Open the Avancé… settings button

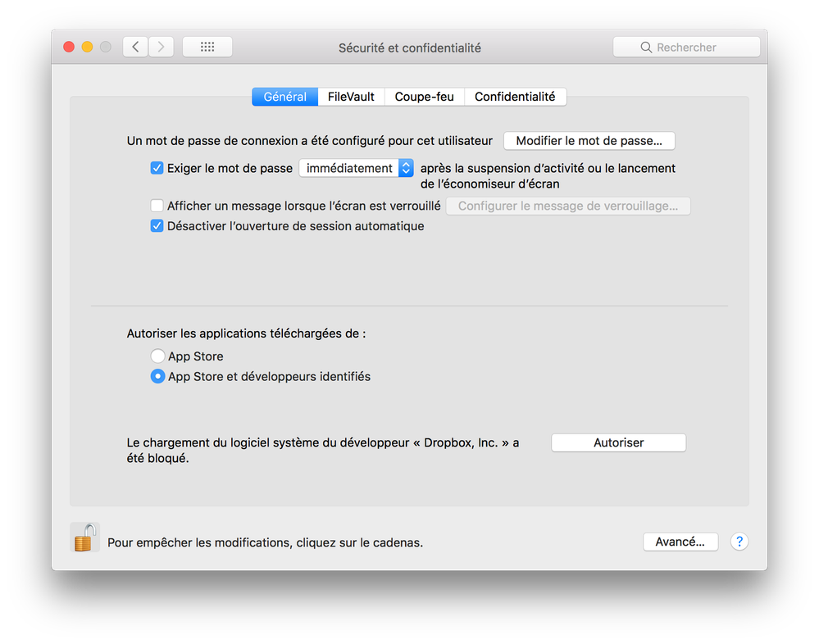[x=680, y=542]
